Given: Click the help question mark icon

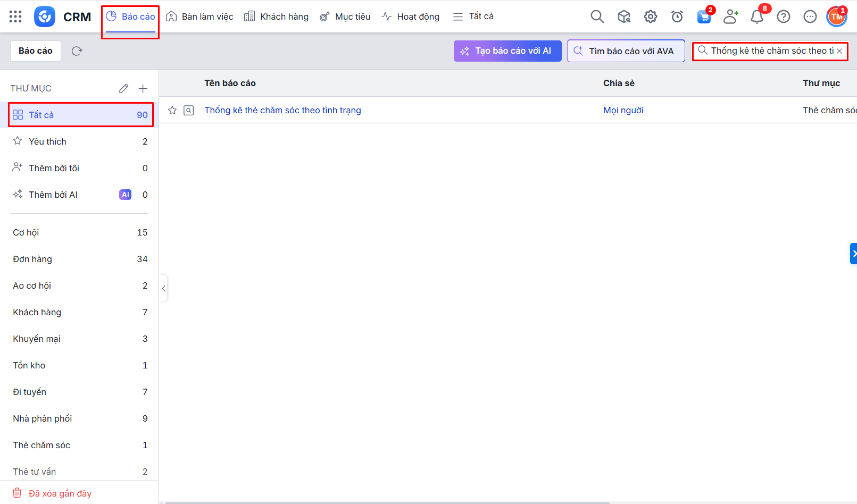Looking at the screenshot, I should coord(783,16).
